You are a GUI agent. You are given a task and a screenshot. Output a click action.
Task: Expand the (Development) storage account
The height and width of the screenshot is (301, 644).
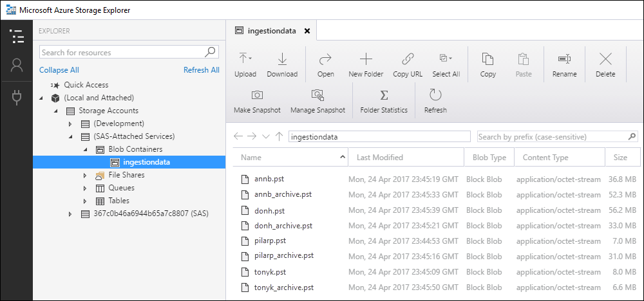pyautogui.click(x=70, y=123)
